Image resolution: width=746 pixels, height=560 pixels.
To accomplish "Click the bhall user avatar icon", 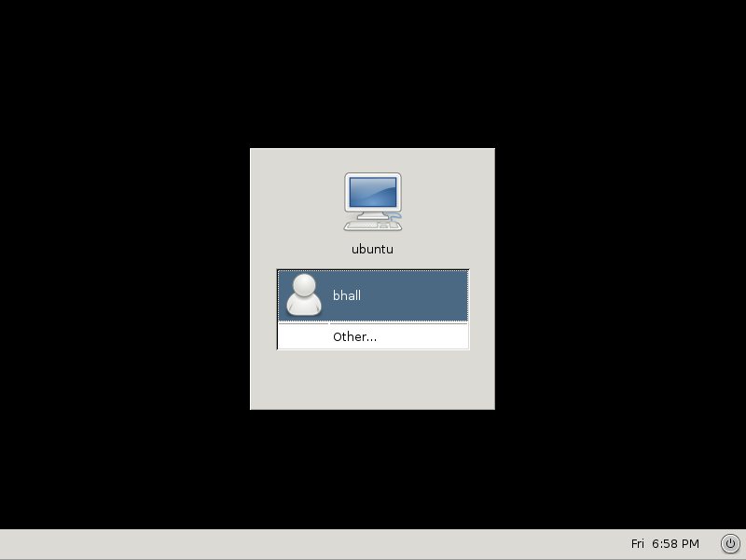I will pos(304,294).
